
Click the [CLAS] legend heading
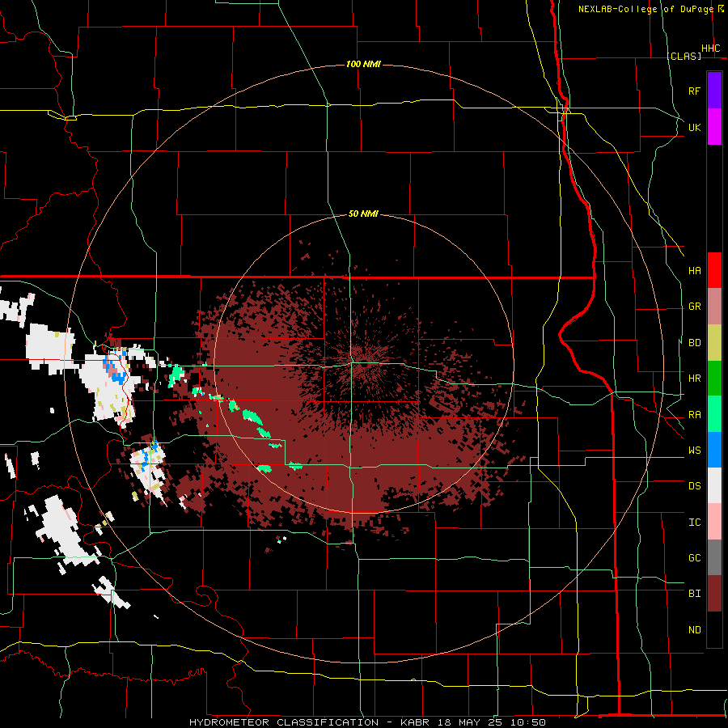click(684, 56)
